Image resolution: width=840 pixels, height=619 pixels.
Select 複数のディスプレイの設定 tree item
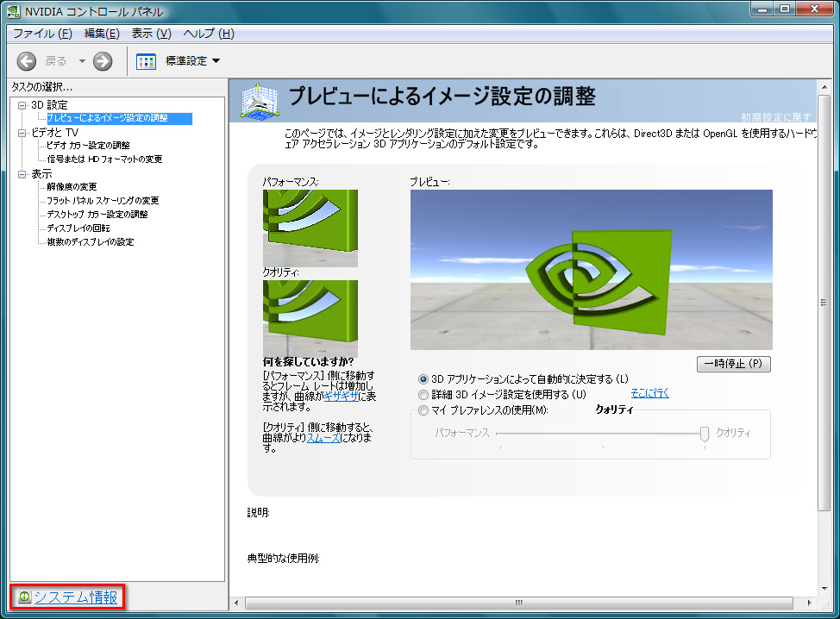point(90,242)
